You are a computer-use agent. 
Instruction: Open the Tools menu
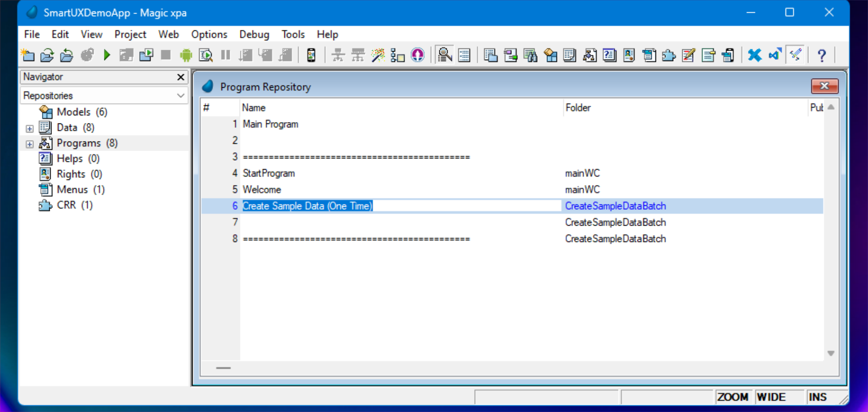pyautogui.click(x=293, y=34)
